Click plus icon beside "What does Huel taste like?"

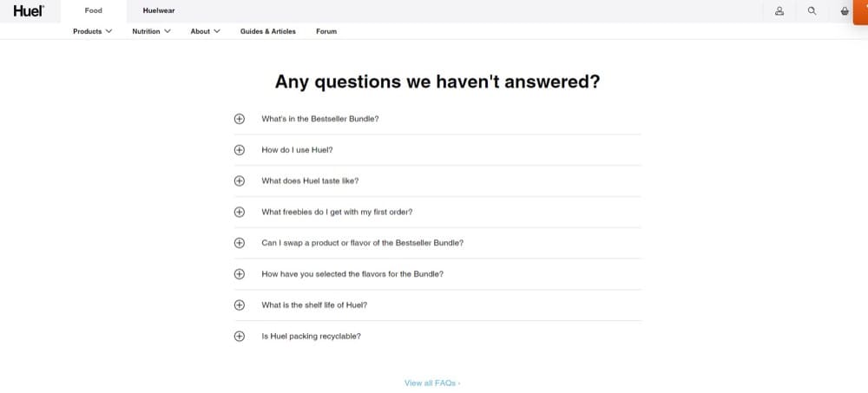240,180
